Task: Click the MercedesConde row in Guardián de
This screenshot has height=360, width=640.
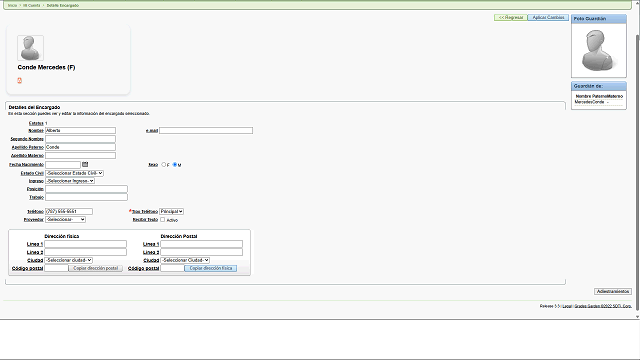Action: coord(599,102)
